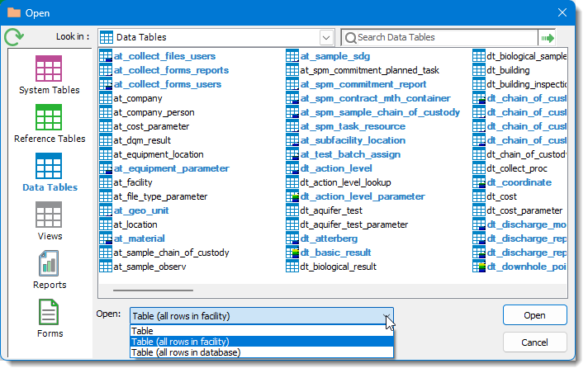Click the table icon beside at_dqm_result
The height and width of the screenshot is (373, 588).
(106, 140)
